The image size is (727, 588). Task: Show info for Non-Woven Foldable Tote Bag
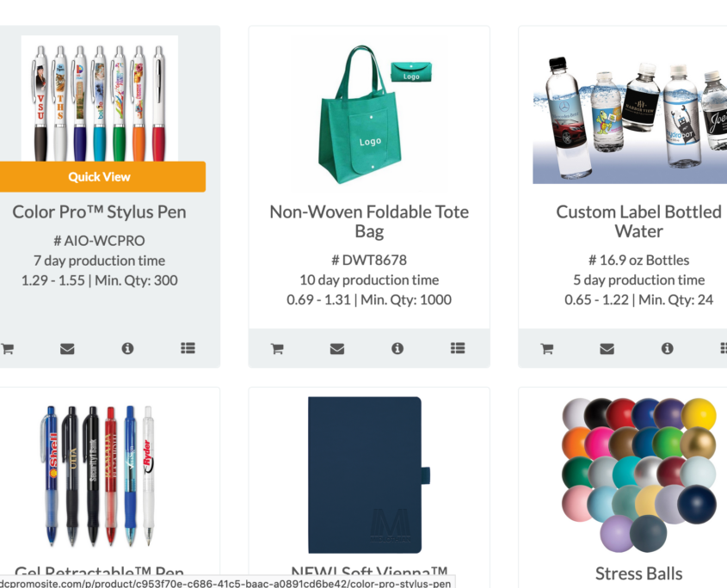click(397, 348)
